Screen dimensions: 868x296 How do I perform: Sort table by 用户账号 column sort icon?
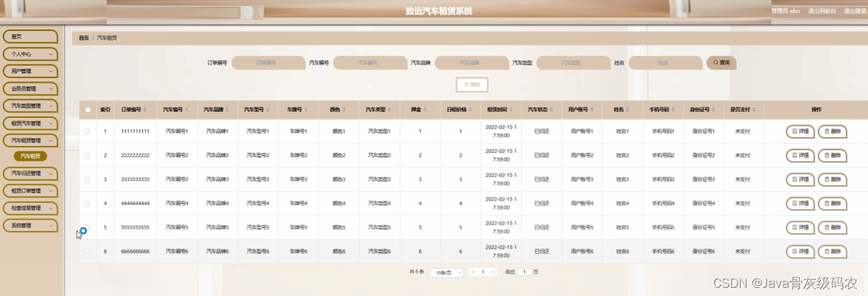(592, 110)
